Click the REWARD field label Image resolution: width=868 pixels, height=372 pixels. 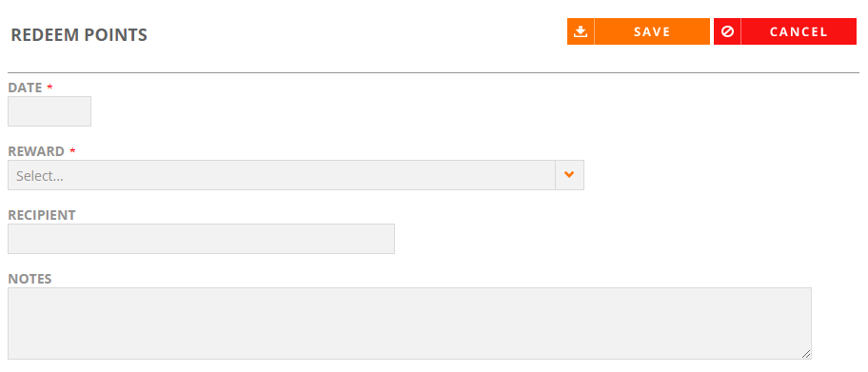point(36,151)
